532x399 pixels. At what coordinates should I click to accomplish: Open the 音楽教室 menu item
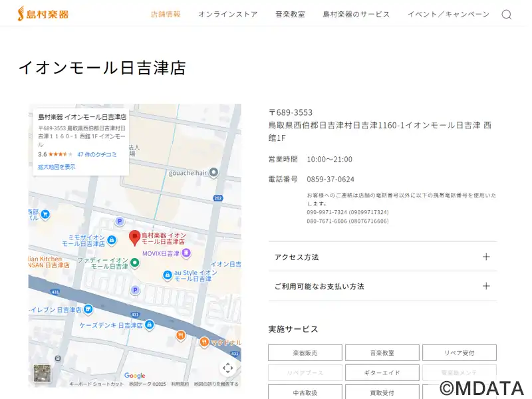290,14
